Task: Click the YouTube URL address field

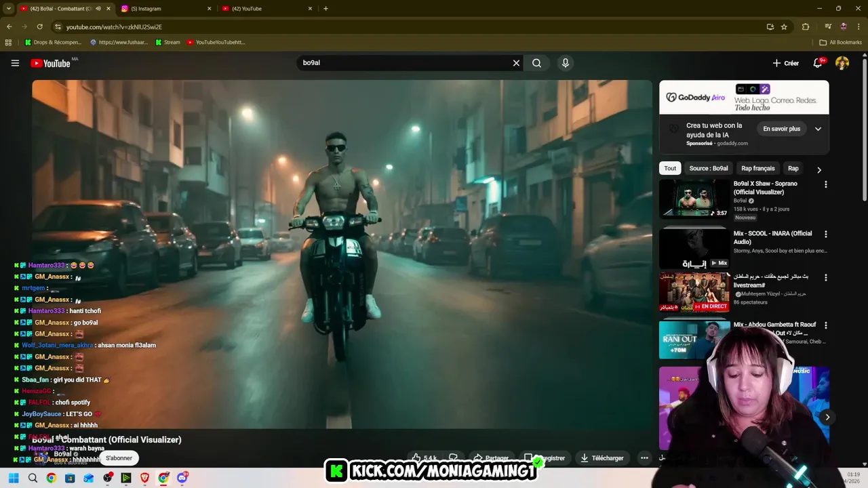Action: tap(407, 26)
